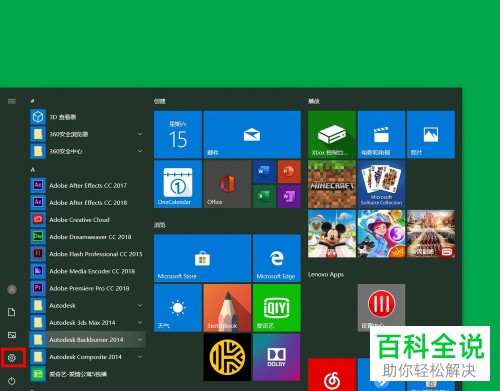
Task: Open the Movies & TV tile
Action: (381, 135)
